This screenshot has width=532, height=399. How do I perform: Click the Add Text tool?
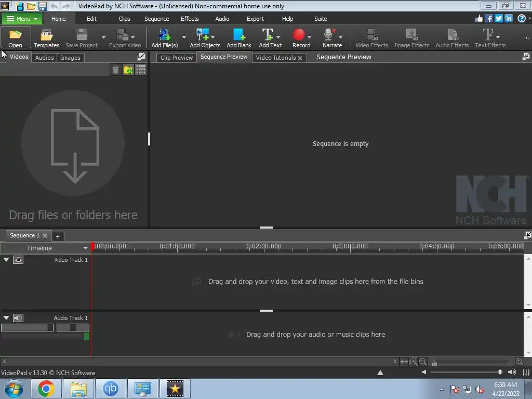[x=270, y=38]
